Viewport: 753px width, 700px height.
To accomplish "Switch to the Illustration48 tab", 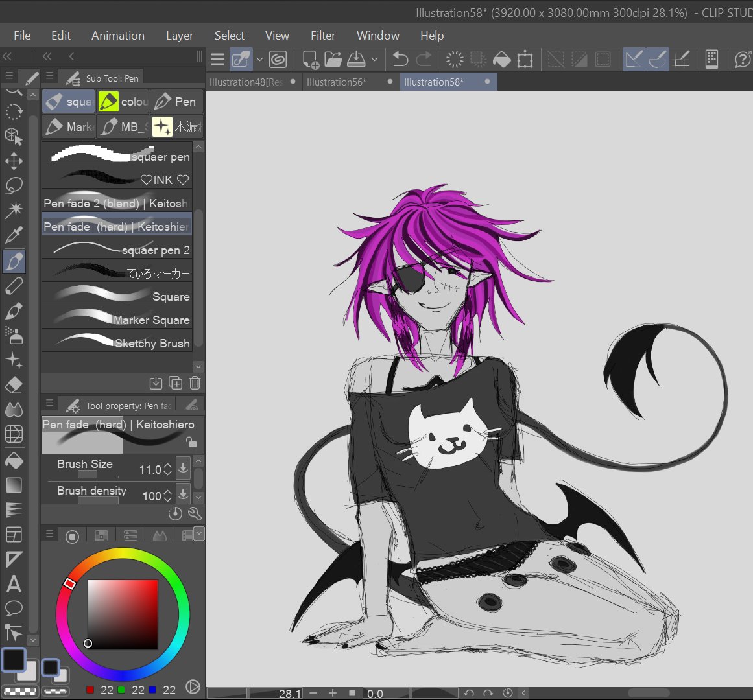I will [253, 82].
